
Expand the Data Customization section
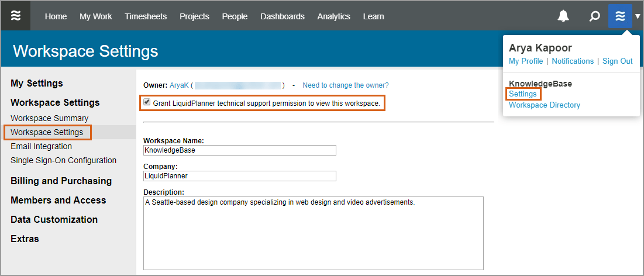[x=54, y=219]
